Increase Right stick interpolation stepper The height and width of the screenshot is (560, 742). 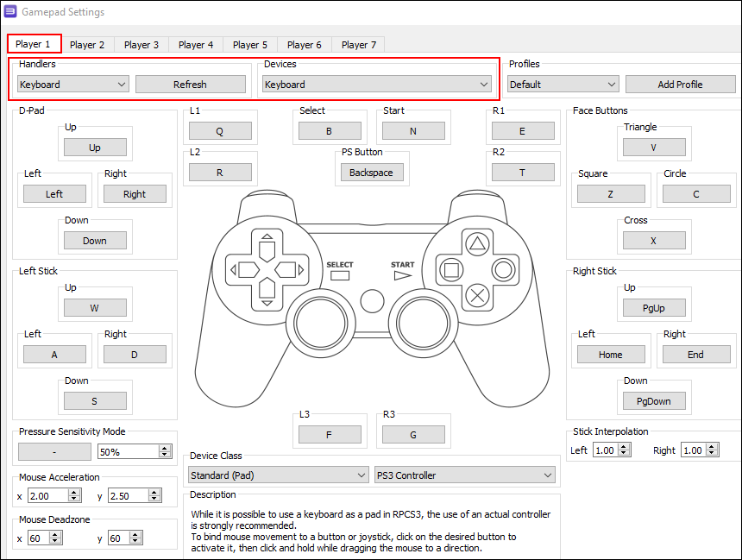[712, 446]
